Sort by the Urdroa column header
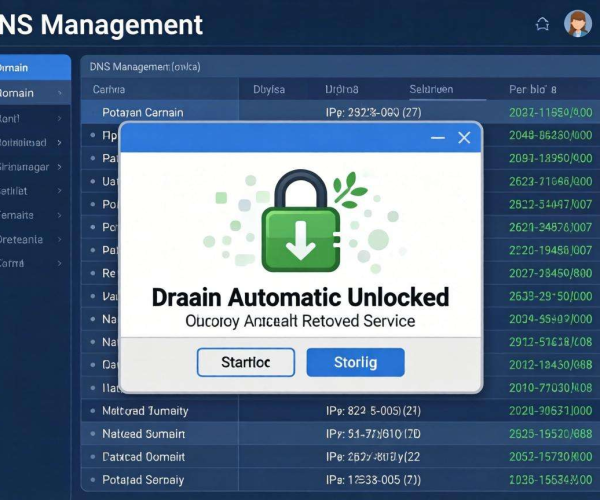The image size is (600, 500). [x=342, y=90]
